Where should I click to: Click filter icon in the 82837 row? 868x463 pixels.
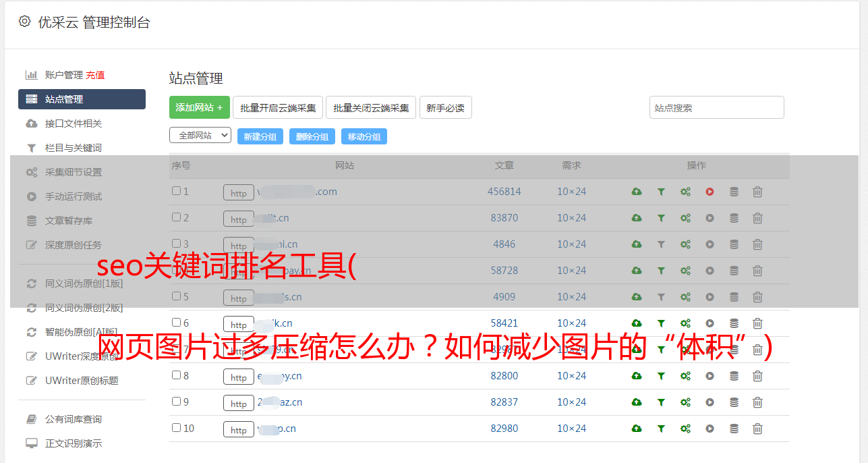point(661,402)
